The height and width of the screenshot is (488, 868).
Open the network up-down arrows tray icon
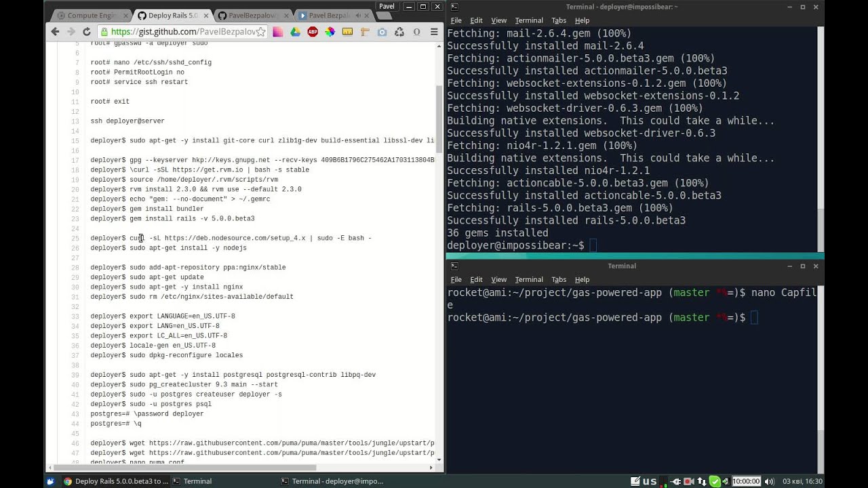[702, 481]
